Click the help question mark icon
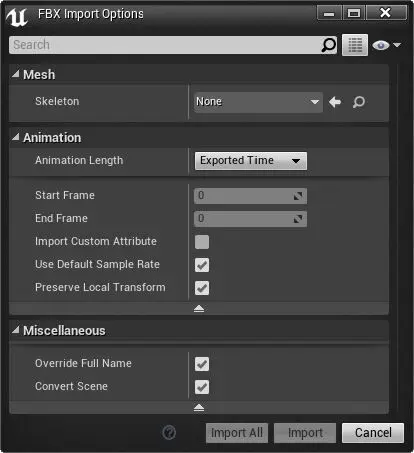 169,433
